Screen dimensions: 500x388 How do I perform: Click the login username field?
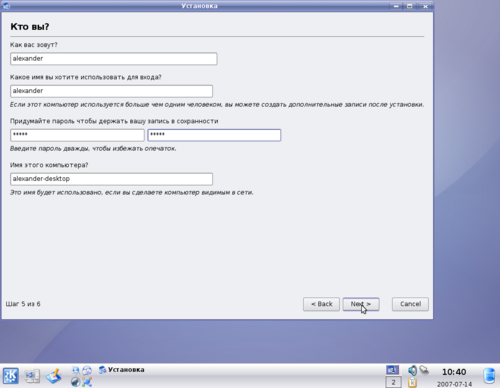point(111,91)
